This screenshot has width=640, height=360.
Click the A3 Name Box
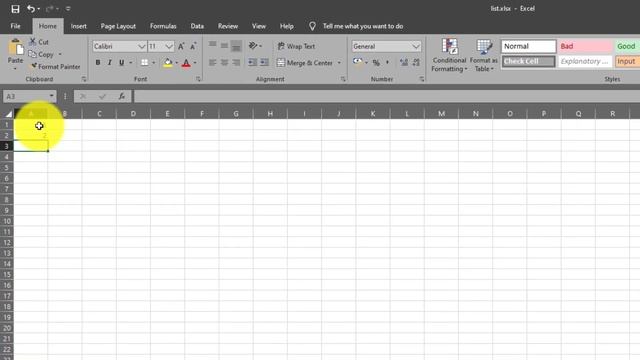[29, 96]
